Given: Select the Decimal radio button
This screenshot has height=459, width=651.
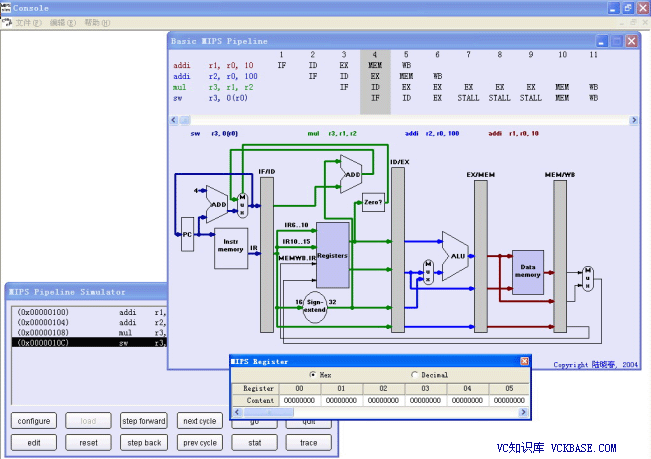Looking at the screenshot, I should tap(414, 375).
